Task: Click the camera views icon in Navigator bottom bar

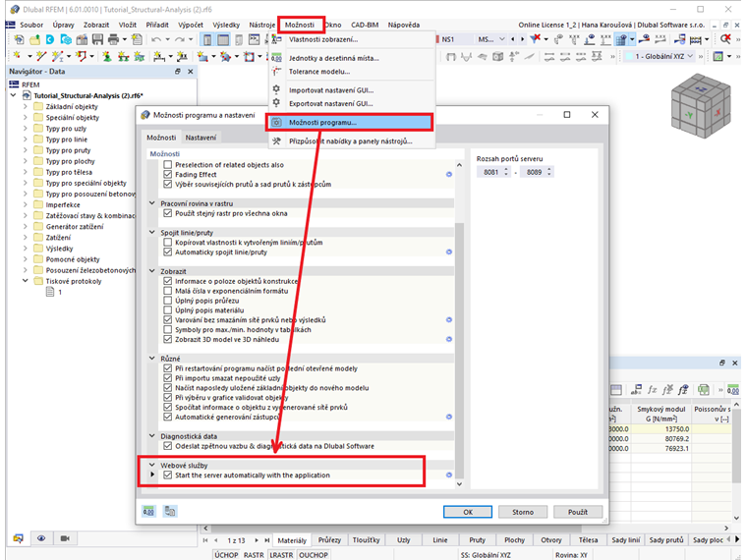Action: 65,538
